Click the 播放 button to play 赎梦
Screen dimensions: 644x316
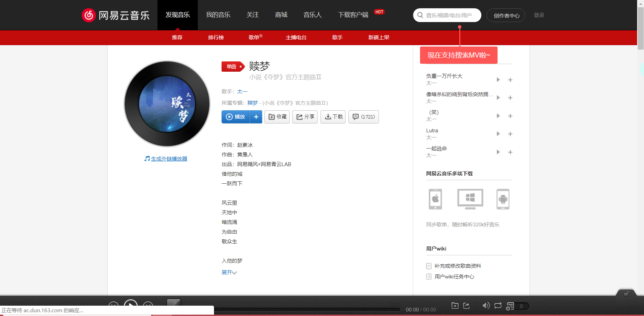point(235,117)
